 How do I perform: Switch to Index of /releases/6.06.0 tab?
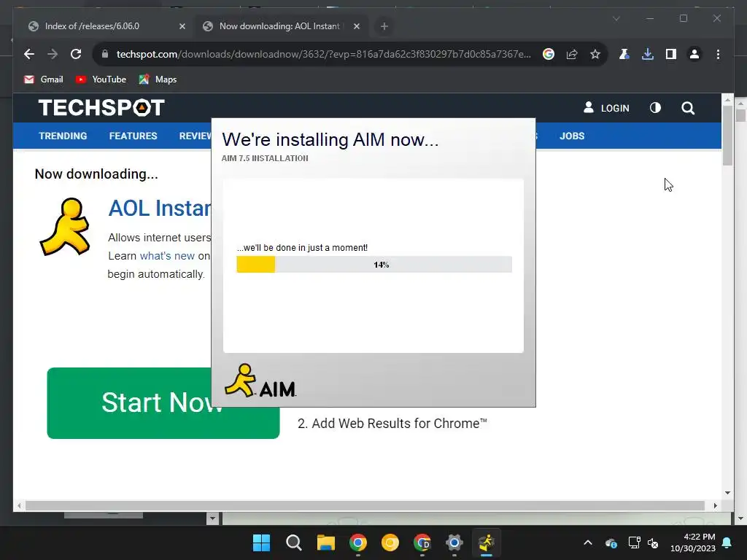[104, 26]
